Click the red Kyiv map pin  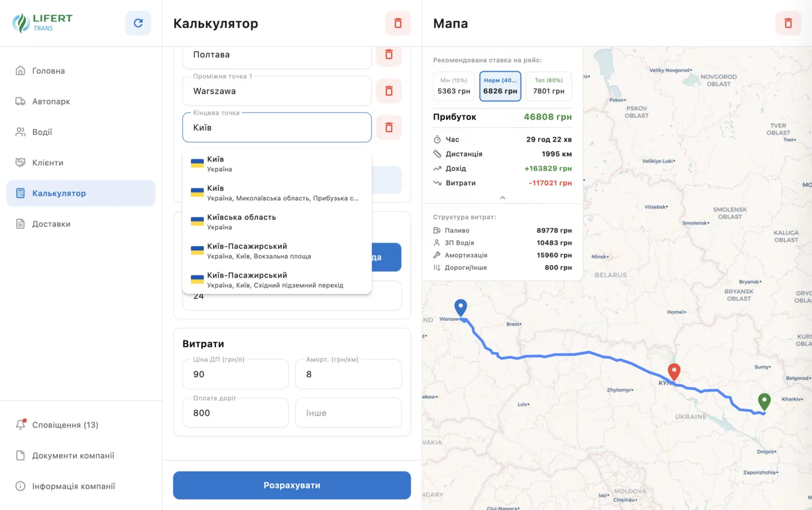pos(674,372)
